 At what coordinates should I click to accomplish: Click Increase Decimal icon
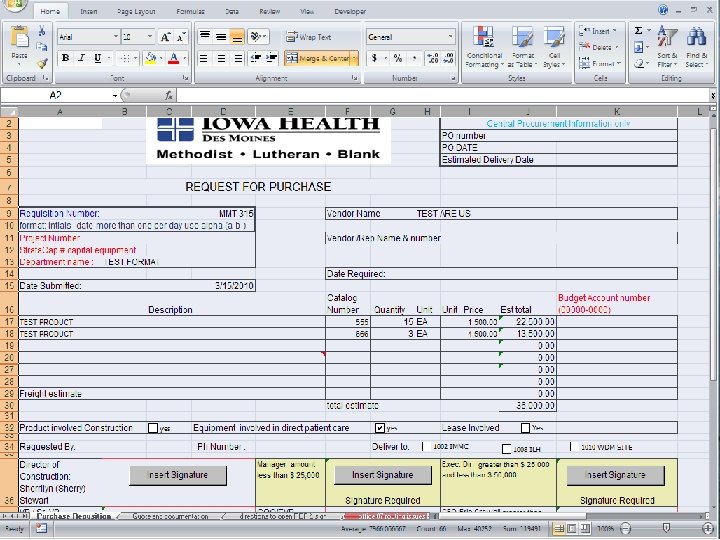[433, 58]
